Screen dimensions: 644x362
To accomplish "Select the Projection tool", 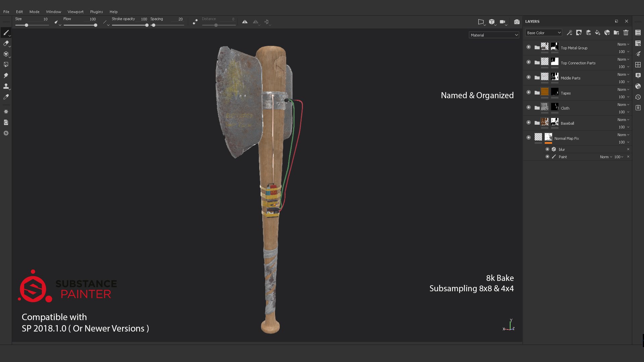I will pyautogui.click(x=6, y=54).
